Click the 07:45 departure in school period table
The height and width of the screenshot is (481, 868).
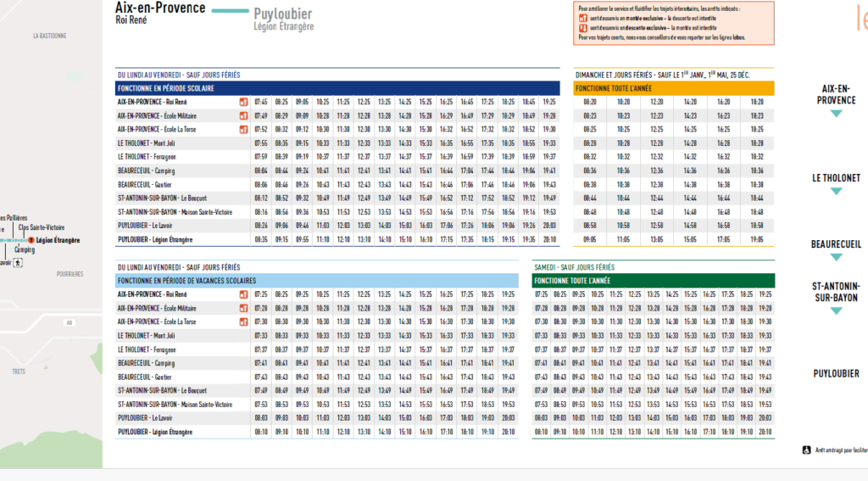(x=261, y=102)
